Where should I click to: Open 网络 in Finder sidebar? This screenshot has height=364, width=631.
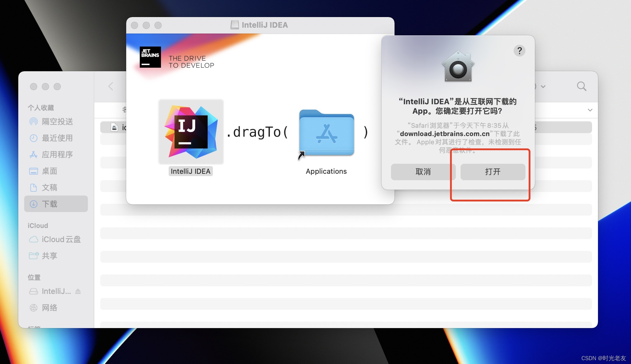click(x=56, y=308)
